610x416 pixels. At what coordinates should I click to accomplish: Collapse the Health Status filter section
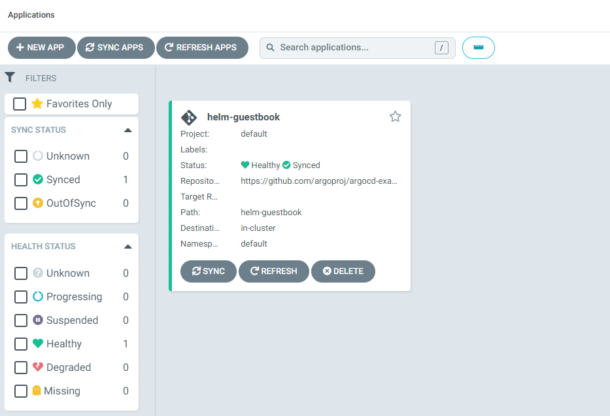pos(127,246)
